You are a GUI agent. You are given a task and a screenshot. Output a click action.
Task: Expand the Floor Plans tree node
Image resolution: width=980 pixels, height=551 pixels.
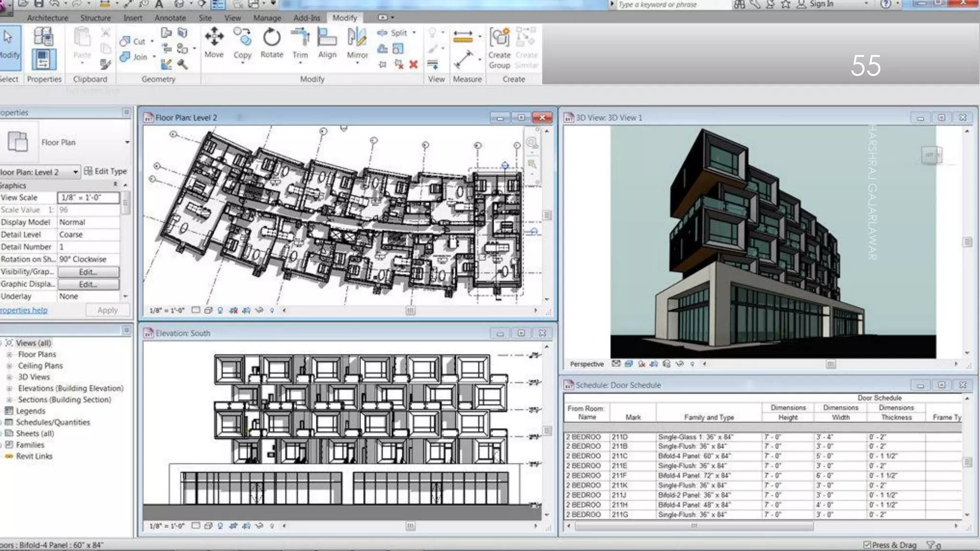pos(9,354)
